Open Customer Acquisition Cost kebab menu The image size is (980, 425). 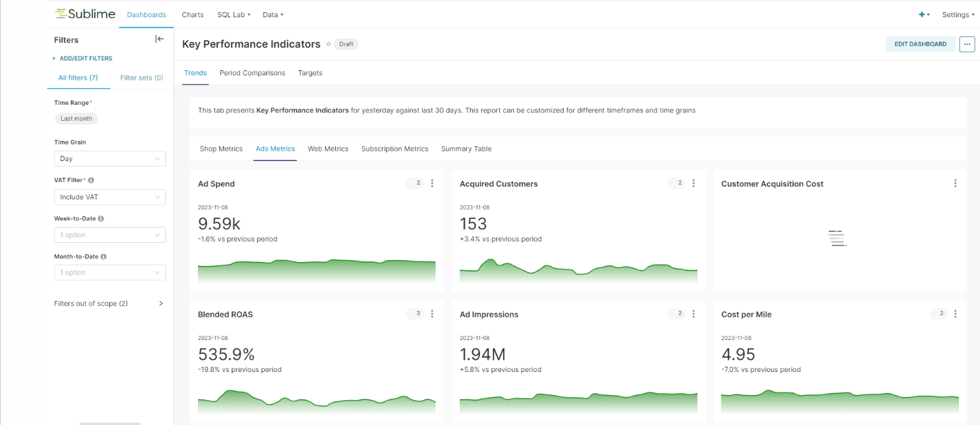point(955,183)
